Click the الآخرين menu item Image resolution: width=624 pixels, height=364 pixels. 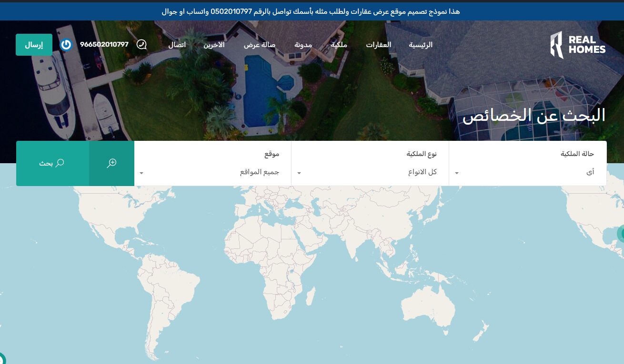[214, 45]
